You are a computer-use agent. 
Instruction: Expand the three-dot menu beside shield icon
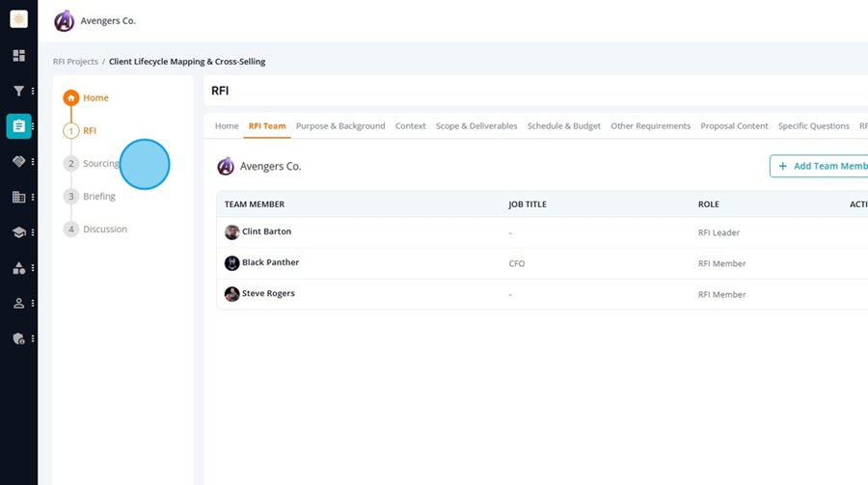pyautogui.click(x=33, y=338)
